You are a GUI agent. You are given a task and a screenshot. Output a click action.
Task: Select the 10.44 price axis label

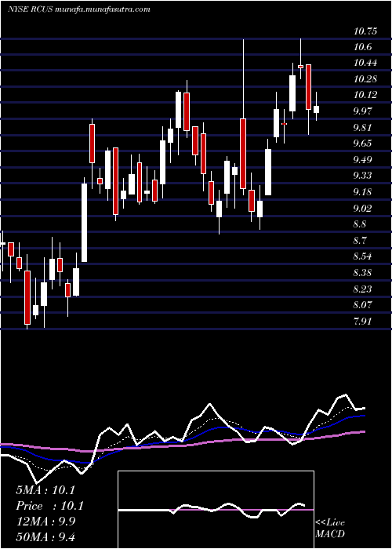(365, 63)
